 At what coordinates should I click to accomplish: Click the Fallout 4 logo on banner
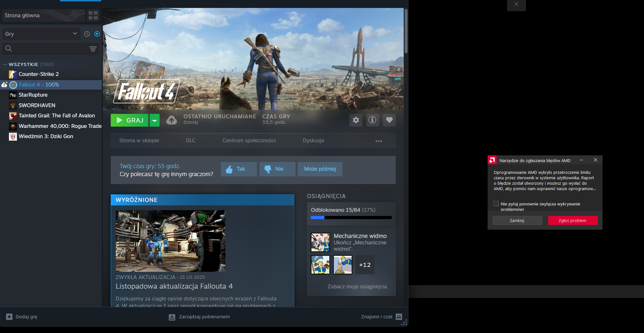point(146,91)
